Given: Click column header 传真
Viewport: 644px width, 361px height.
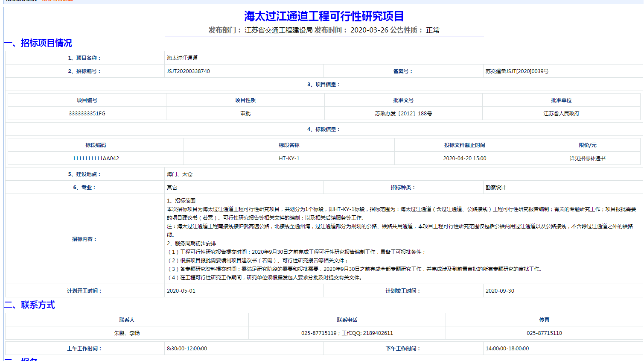Looking at the screenshot, I should pos(544,320).
